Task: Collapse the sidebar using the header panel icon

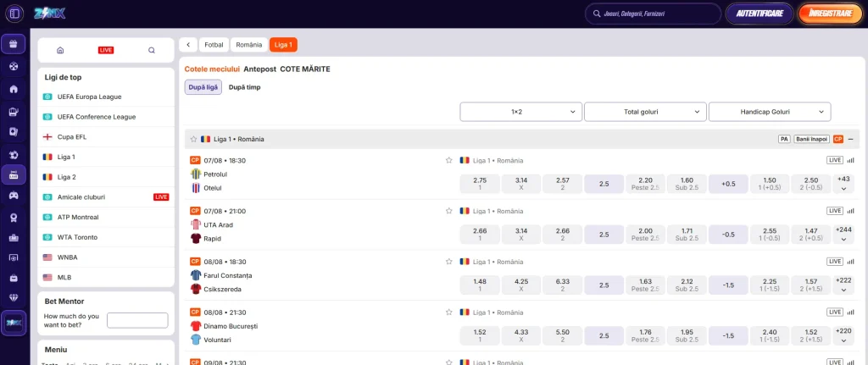Action: pyautogui.click(x=14, y=14)
